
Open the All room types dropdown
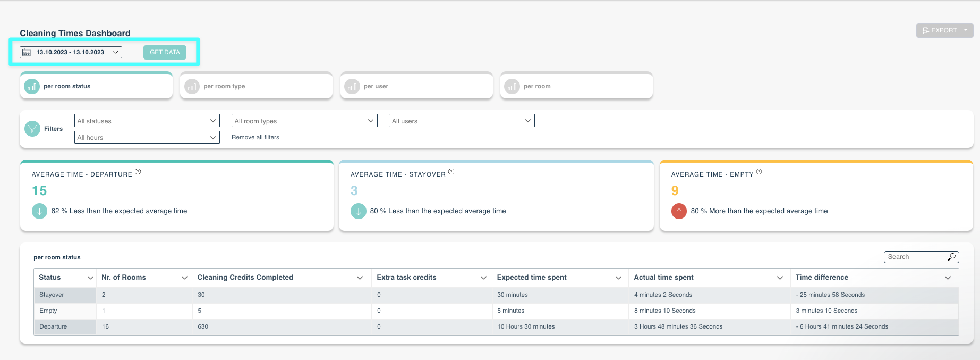(x=304, y=121)
